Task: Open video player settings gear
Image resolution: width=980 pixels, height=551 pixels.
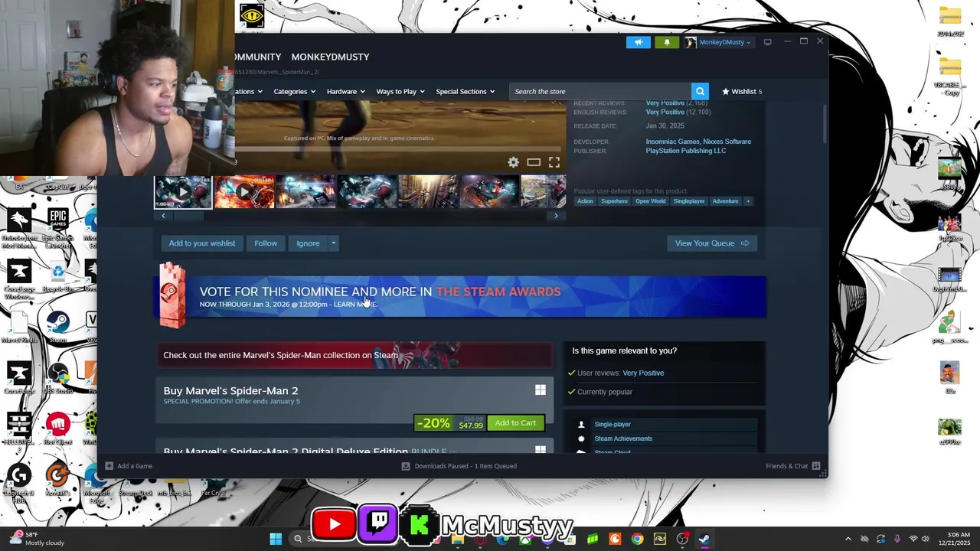Action: (513, 162)
